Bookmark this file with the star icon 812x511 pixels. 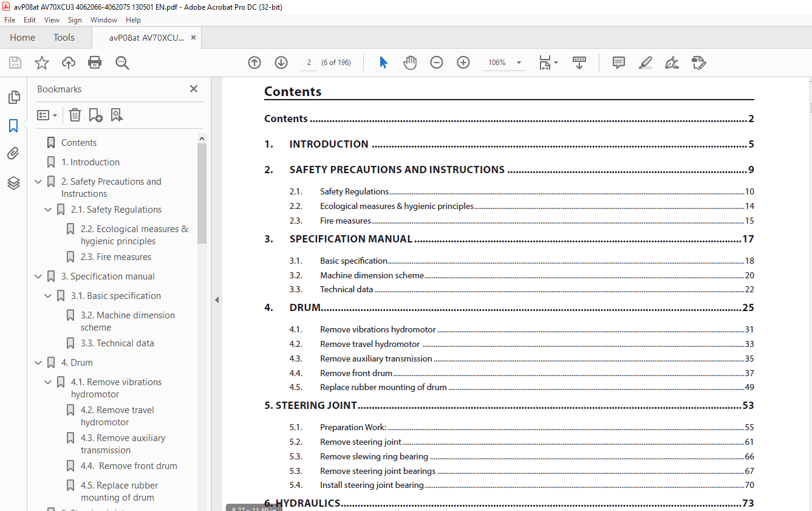click(42, 63)
